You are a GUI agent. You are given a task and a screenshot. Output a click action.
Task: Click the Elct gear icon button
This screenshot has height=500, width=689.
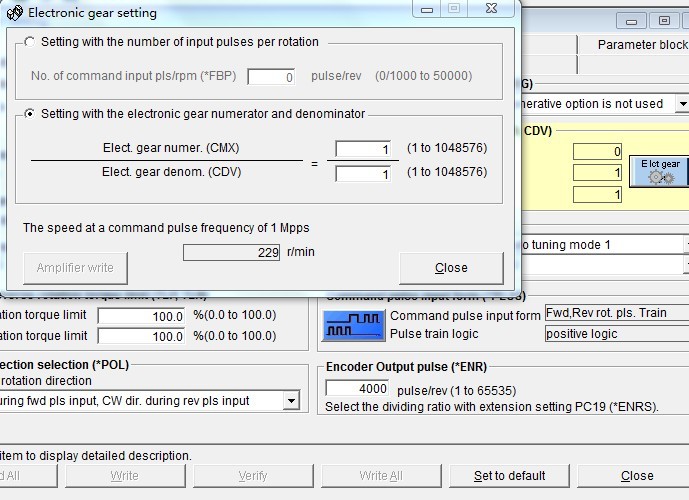(659, 171)
